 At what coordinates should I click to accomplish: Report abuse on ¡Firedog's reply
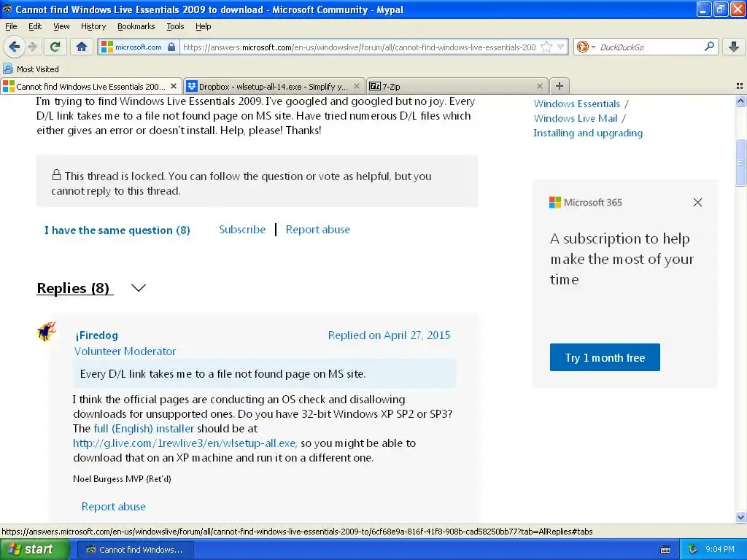point(113,506)
